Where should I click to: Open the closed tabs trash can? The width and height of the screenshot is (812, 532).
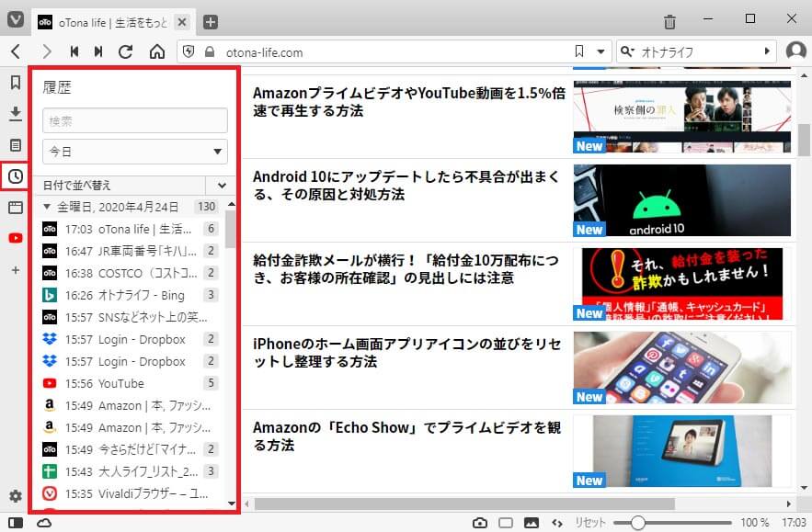(669, 22)
